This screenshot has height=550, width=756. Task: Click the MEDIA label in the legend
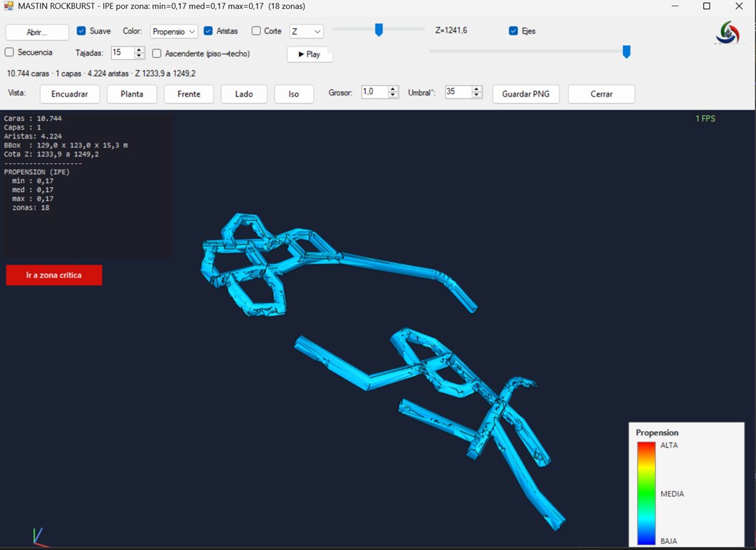click(672, 494)
